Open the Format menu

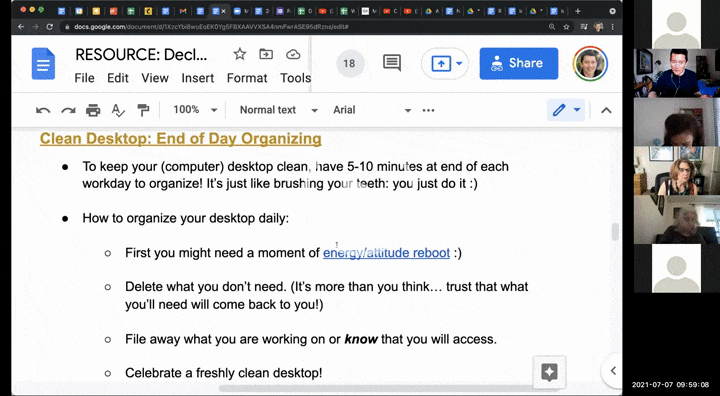click(x=247, y=78)
